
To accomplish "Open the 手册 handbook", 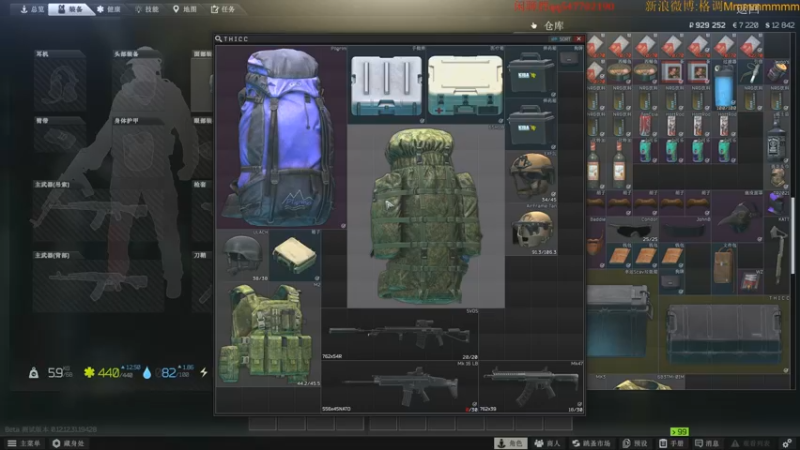I will click(x=671, y=443).
